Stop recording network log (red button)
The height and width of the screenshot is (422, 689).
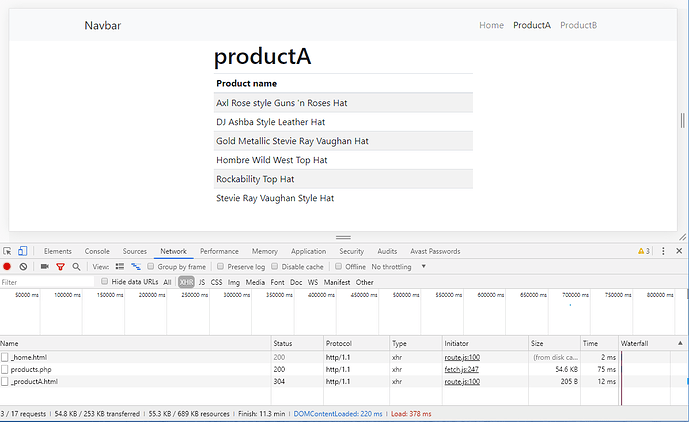(x=8, y=267)
